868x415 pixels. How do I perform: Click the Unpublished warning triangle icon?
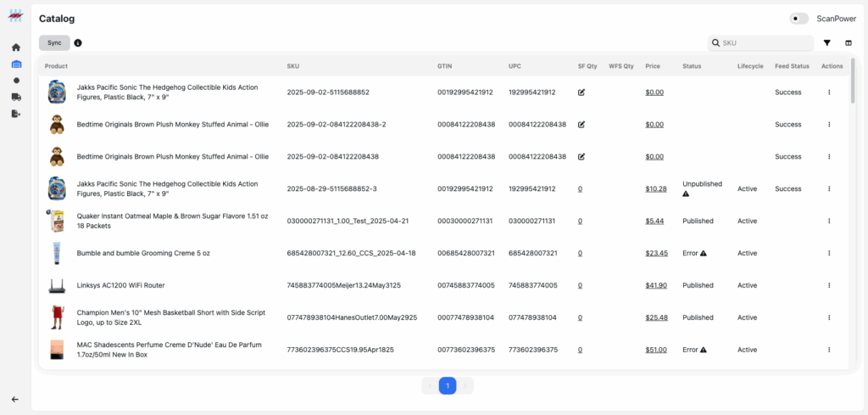[686, 194]
